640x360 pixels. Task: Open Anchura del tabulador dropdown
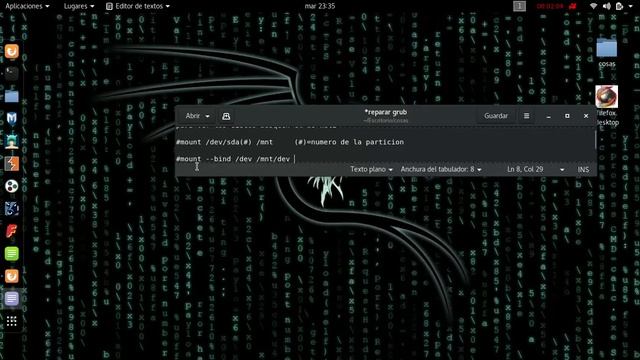click(441, 169)
